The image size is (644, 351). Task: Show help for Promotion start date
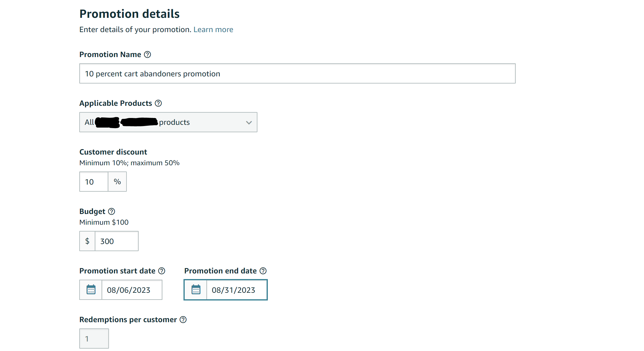(x=162, y=271)
